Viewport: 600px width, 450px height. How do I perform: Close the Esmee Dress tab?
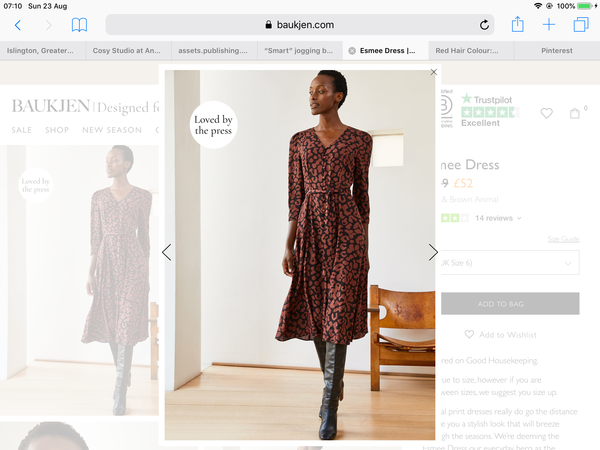coord(352,51)
